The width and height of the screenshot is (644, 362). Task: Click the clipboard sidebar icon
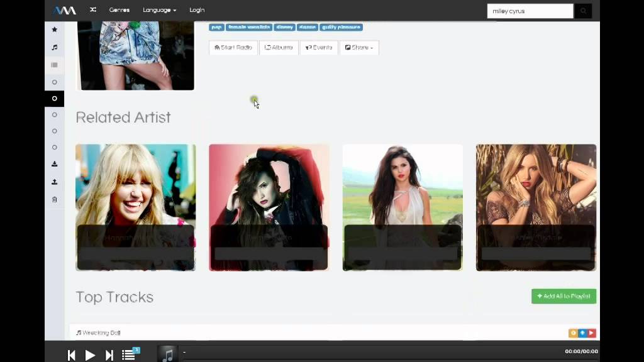click(54, 199)
